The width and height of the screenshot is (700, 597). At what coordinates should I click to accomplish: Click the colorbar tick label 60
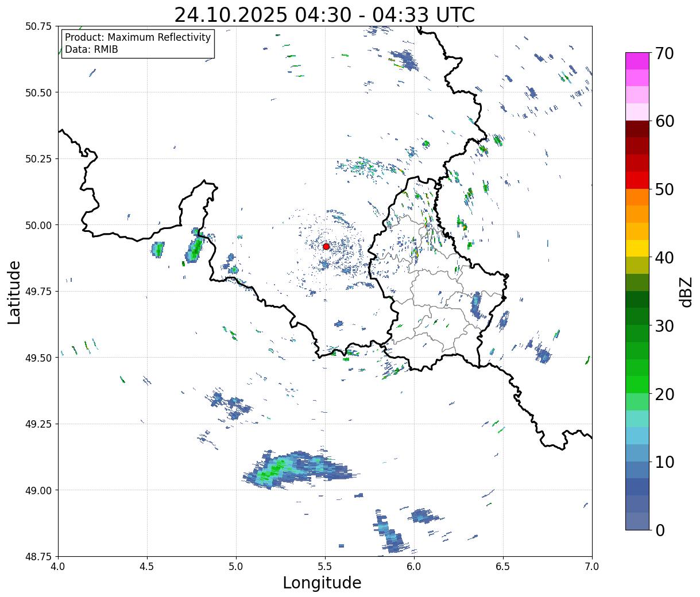(664, 121)
